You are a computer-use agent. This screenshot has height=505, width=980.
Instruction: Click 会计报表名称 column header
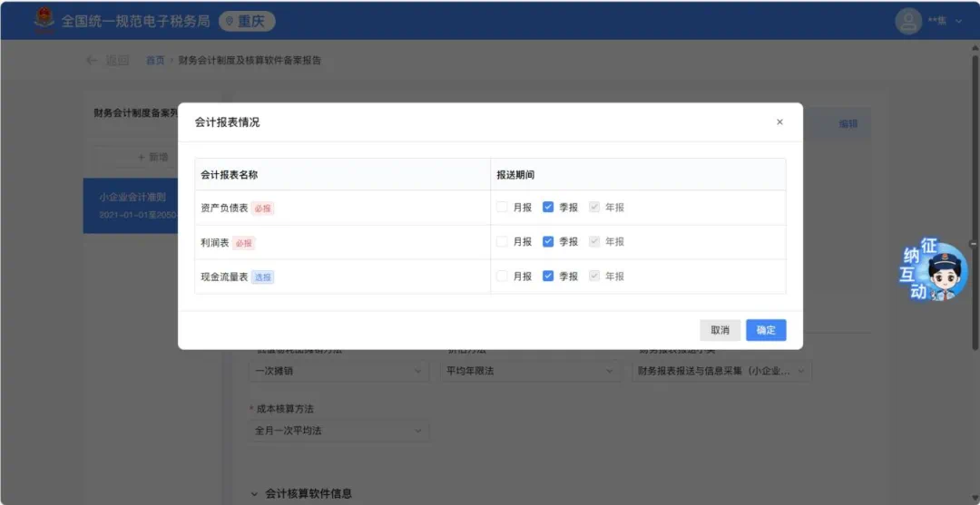[229, 175]
